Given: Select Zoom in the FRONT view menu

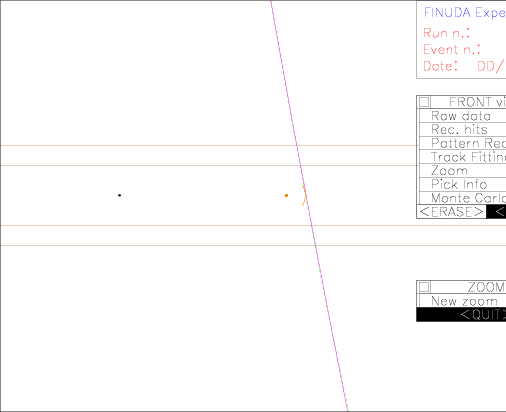Looking at the screenshot, I should pyautogui.click(x=463, y=171).
